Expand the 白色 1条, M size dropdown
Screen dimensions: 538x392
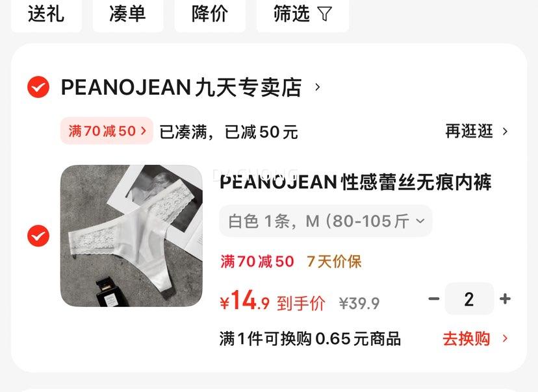pyautogui.click(x=326, y=221)
